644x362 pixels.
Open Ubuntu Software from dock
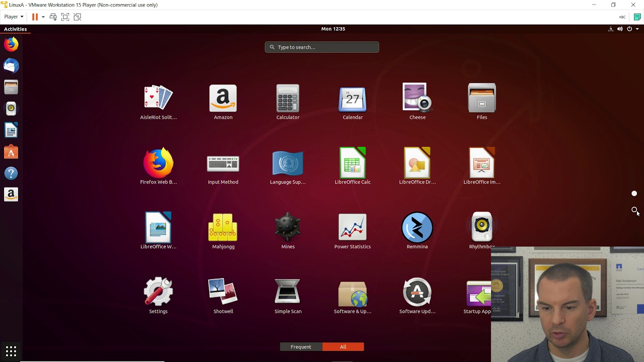[11, 152]
